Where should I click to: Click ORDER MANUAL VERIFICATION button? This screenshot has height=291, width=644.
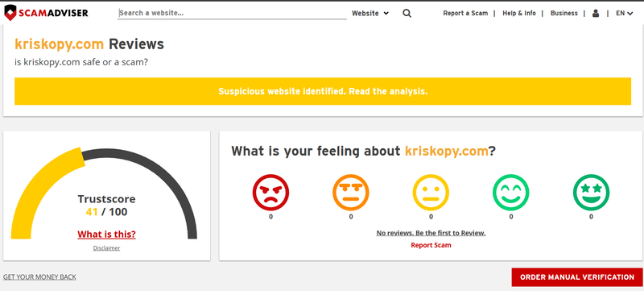[x=577, y=277]
